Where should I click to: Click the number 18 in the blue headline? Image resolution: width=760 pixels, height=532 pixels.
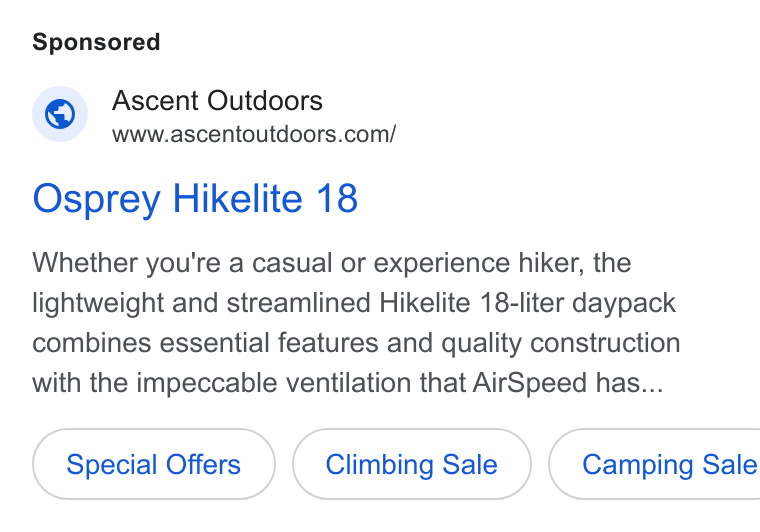coord(337,198)
